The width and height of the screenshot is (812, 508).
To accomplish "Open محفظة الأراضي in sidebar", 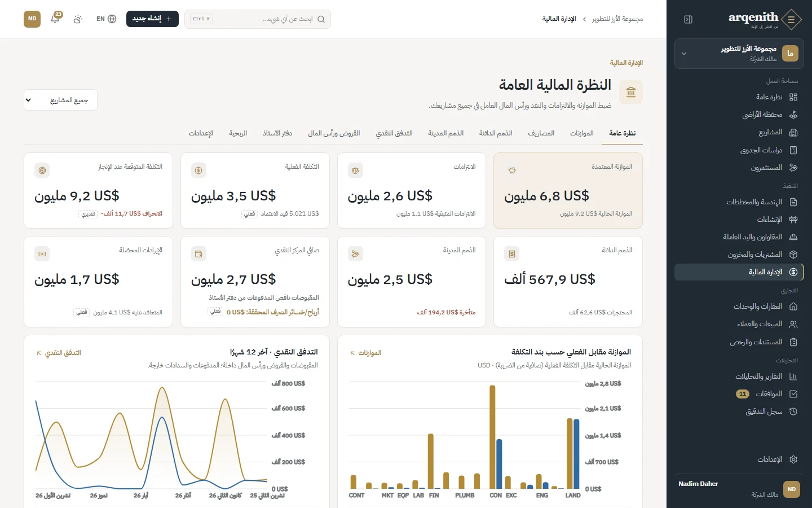I will point(739,115).
